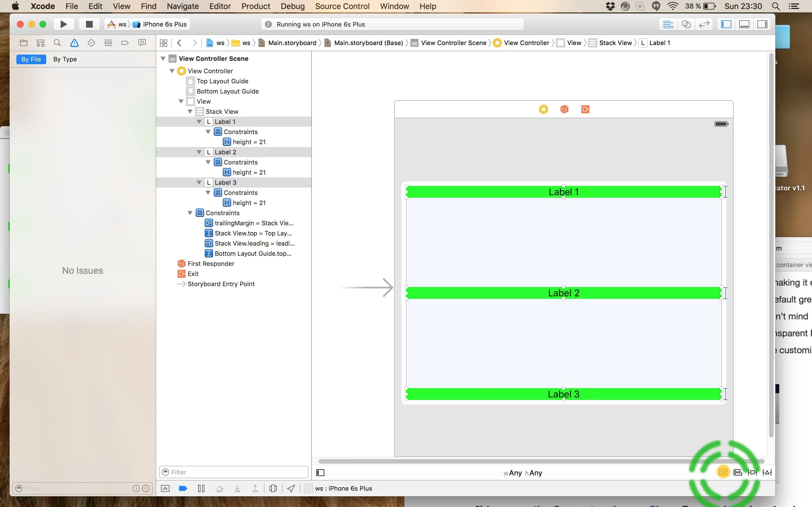The image size is (812, 507).
Task: Open the Editor menu
Action: click(x=220, y=6)
